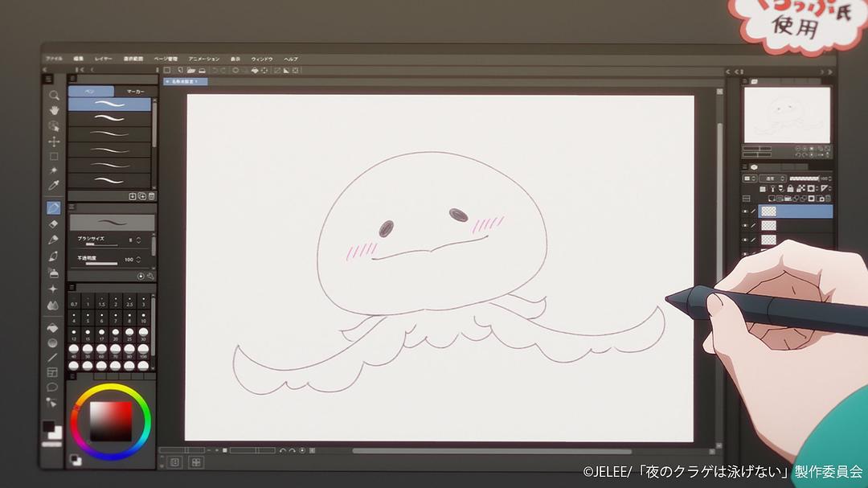Viewport: 868px width, 488px height.
Task: Select the Move layer cross-arrows tool
Action: click(54, 141)
